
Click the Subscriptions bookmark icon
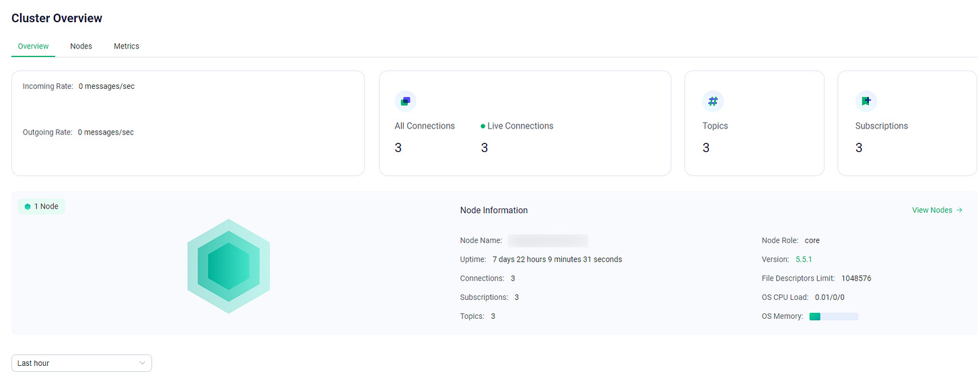click(866, 101)
